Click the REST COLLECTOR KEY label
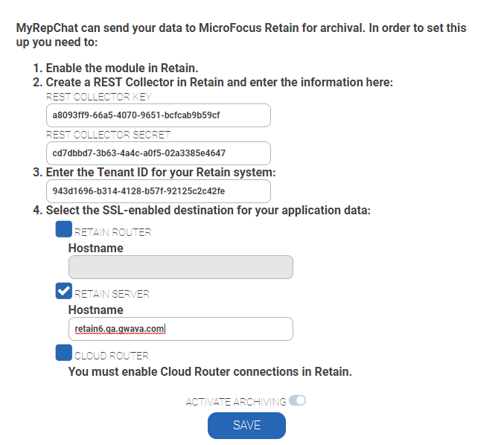The image size is (504, 445). pyautogui.click(x=100, y=97)
